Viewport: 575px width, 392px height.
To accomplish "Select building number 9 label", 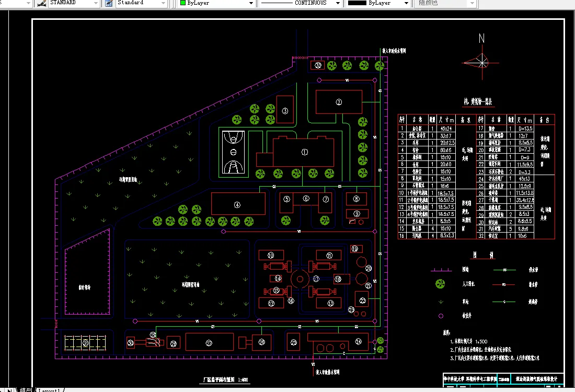I will click(356, 214).
